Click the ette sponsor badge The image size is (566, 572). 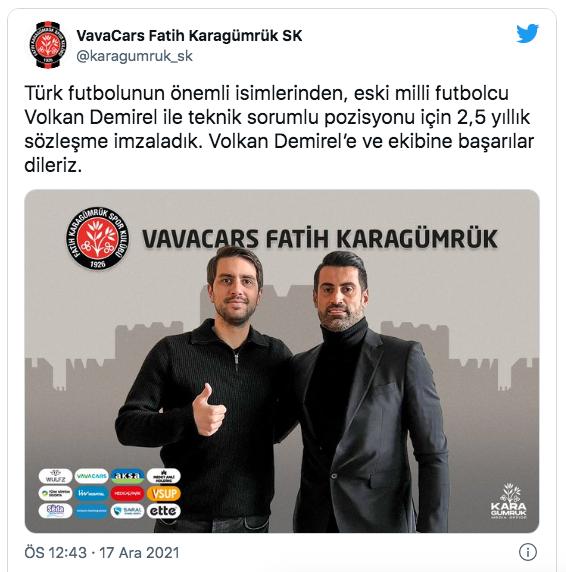click(x=164, y=511)
